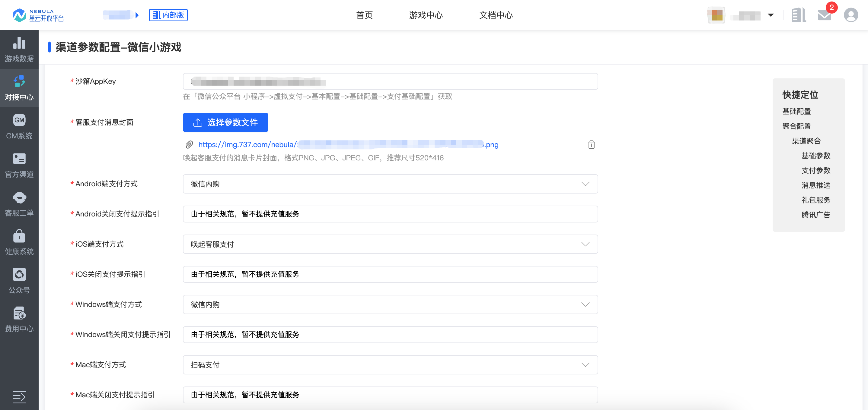The image size is (868, 410).
Task: Collapse the sidebar with the menu toggle icon
Action: click(19, 397)
